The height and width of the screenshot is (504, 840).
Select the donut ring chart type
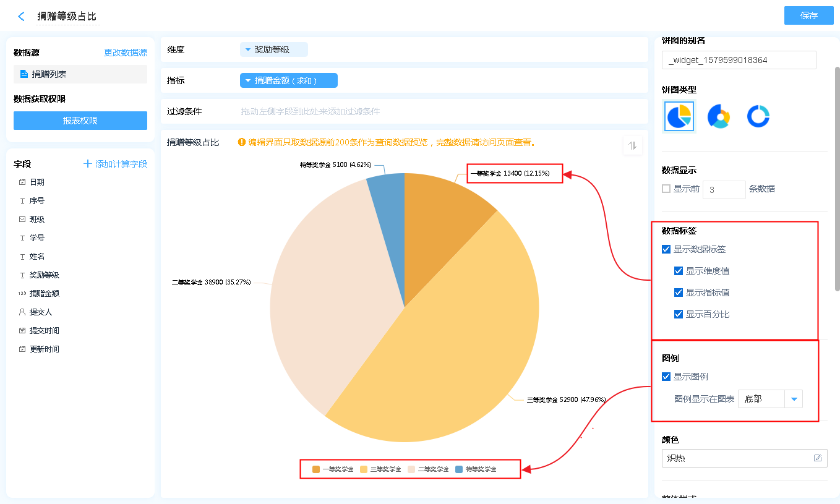758,116
